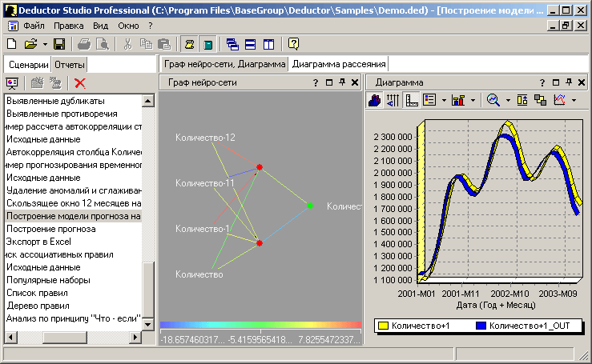Click the cascade windows icon
The height and width of the screenshot is (364, 592).
(x=232, y=44)
